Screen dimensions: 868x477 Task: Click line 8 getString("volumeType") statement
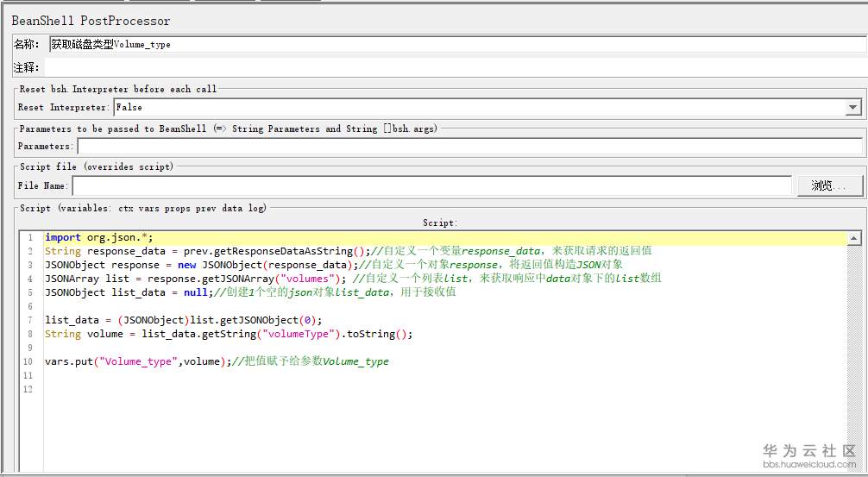point(229,334)
